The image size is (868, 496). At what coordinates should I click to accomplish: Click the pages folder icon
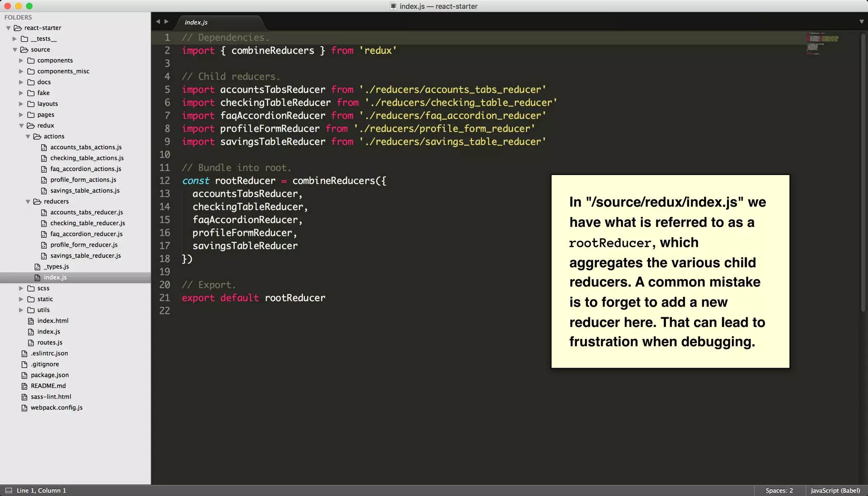click(x=31, y=115)
